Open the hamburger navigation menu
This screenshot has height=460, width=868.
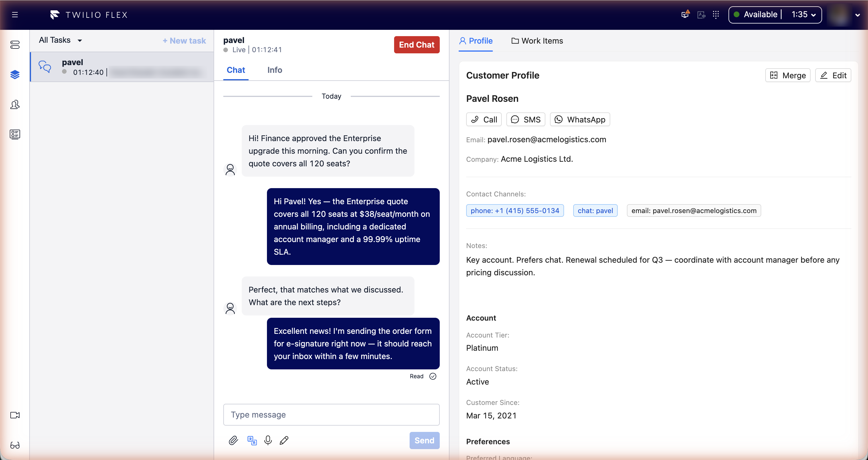point(15,14)
